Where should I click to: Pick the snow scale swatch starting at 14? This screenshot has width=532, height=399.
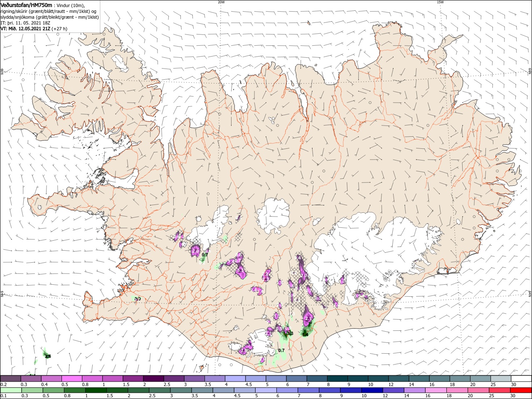[x=418, y=378]
